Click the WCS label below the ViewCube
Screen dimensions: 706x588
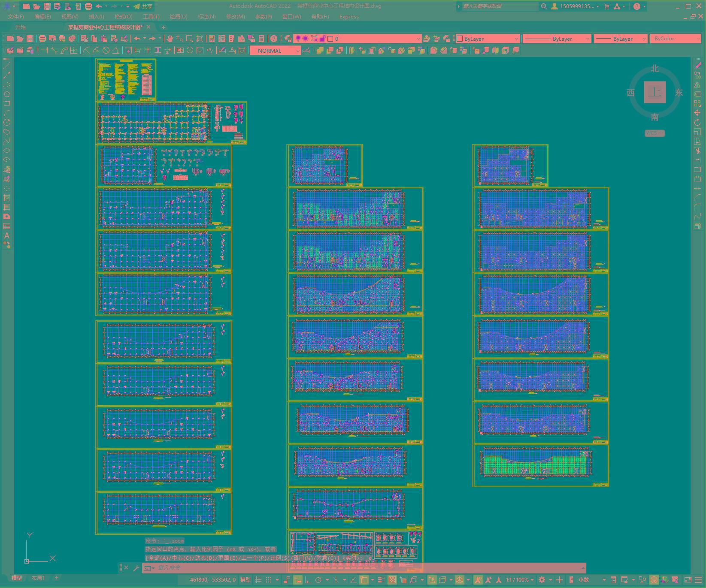654,133
